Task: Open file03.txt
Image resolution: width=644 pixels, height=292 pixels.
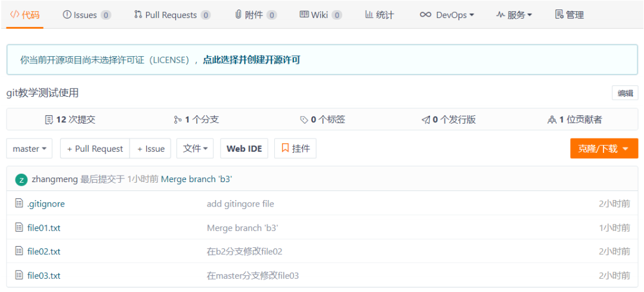Action: point(44,275)
